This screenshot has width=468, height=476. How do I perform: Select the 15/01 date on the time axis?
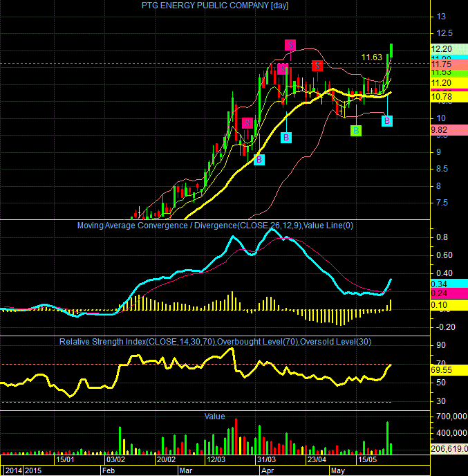pyautogui.click(x=65, y=459)
